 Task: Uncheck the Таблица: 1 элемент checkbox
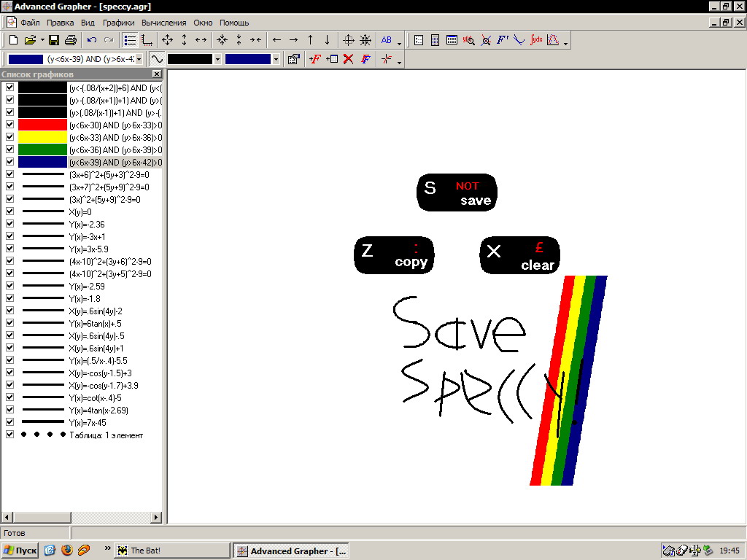pos(9,435)
